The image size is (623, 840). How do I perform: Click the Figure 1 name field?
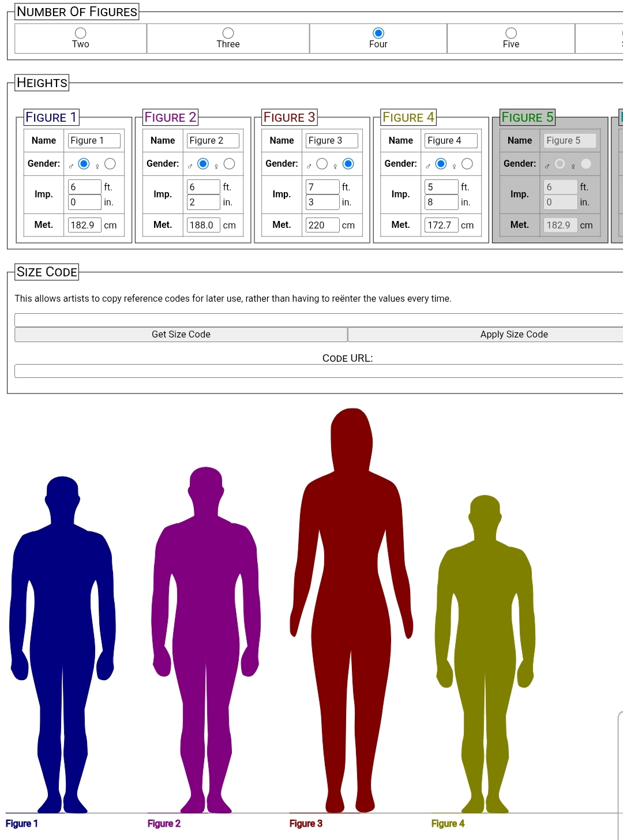click(94, 141)
